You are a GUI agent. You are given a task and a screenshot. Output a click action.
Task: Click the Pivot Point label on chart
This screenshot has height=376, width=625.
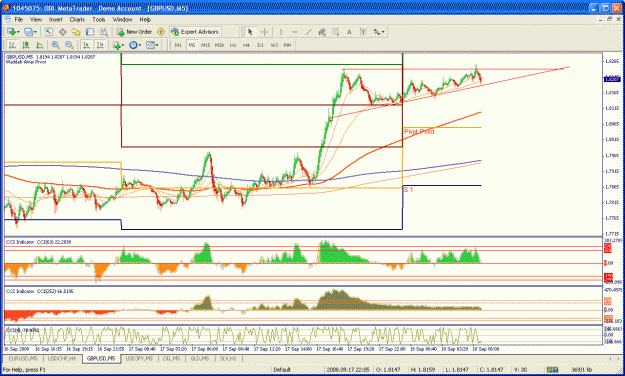point(419,131)
